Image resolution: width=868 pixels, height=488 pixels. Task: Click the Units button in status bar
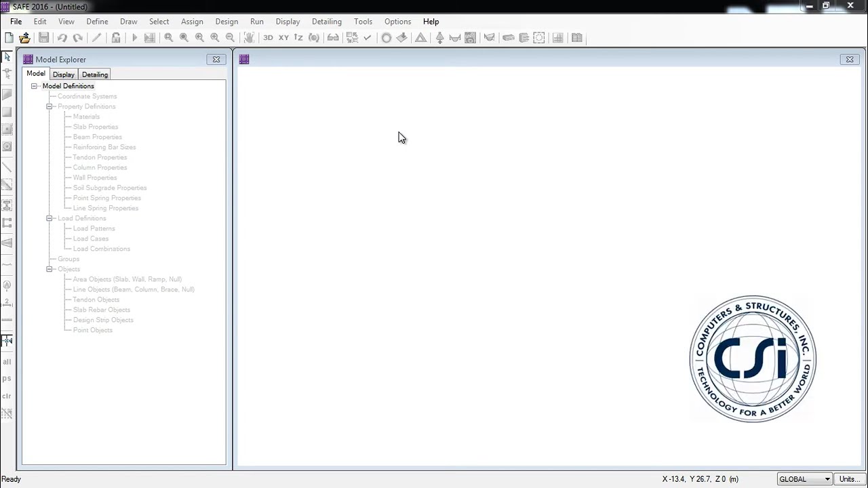point(850,479)
